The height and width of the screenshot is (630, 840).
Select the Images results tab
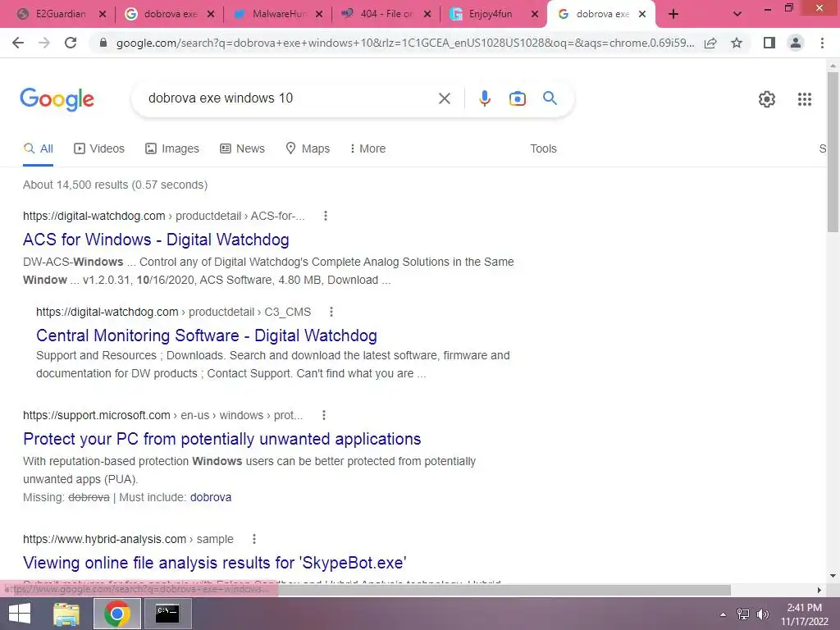click(x=172, y=149)
